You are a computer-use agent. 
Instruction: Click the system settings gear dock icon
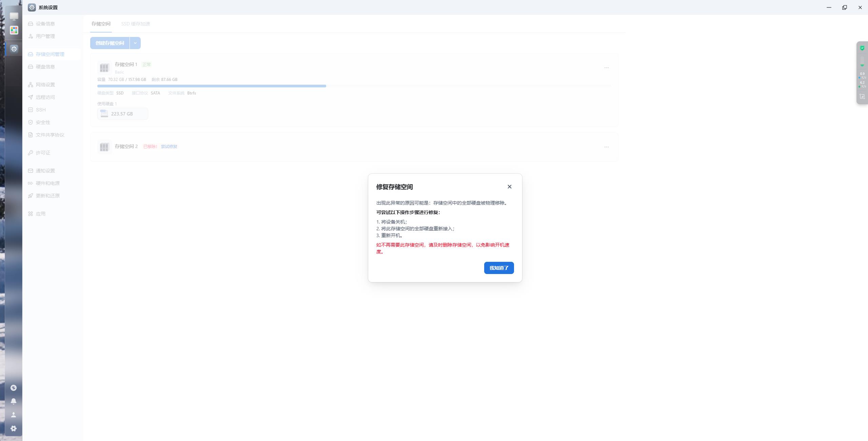click(x=14, y=49)
